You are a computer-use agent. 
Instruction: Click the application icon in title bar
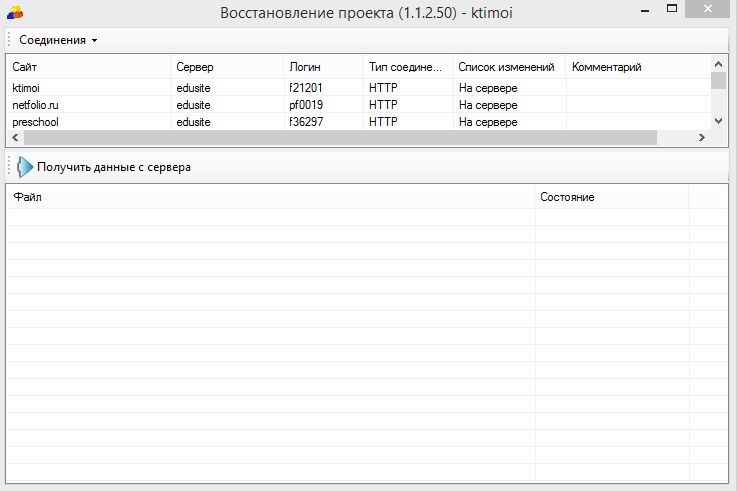pyautogui.click(x=14, y=12)
